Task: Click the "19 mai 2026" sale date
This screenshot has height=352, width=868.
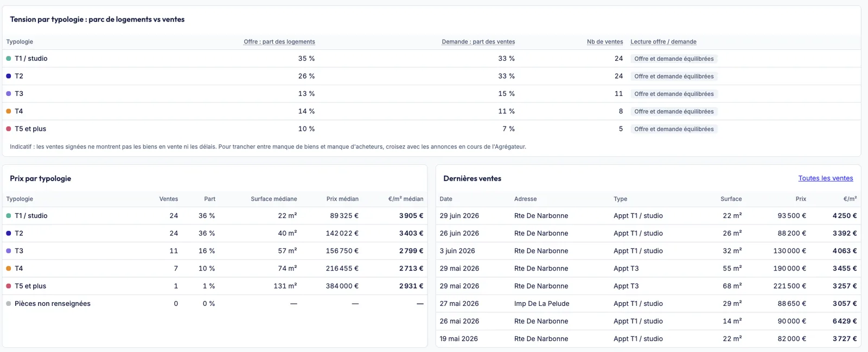Action: coord(459,339)
